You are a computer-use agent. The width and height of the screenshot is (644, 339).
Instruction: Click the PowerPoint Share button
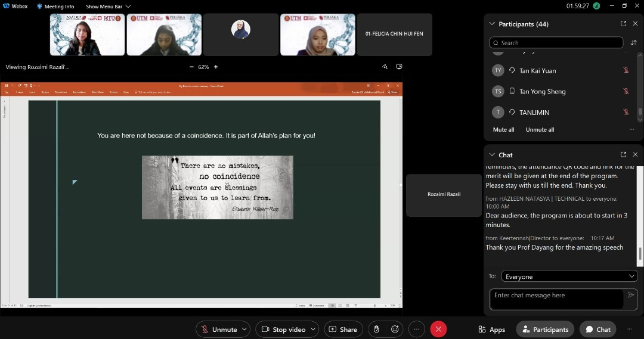[x=393, y=92]
